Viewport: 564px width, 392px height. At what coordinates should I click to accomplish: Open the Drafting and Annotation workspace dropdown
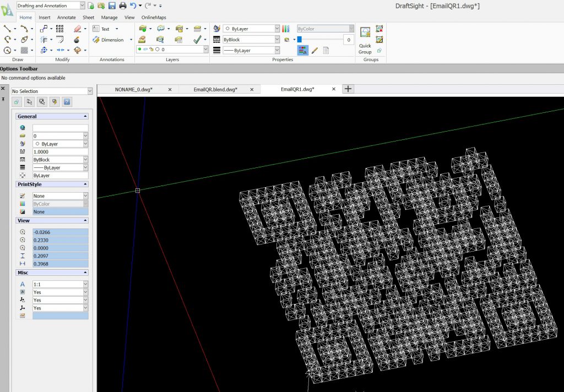[82, 6]
